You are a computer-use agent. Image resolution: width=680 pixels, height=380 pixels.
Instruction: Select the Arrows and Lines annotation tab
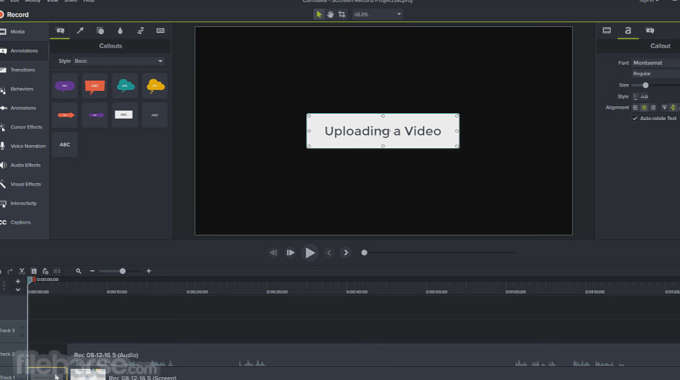click(x=80, y=31)
